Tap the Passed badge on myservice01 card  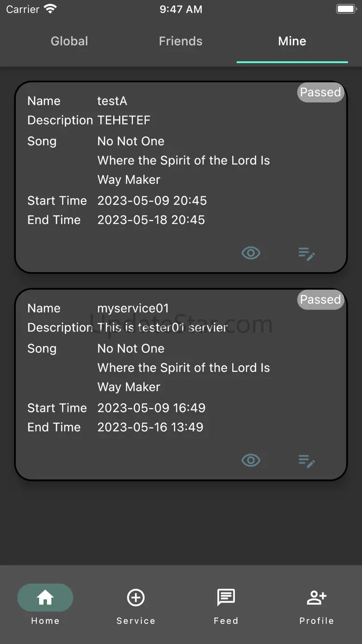(x=320, y=299)
